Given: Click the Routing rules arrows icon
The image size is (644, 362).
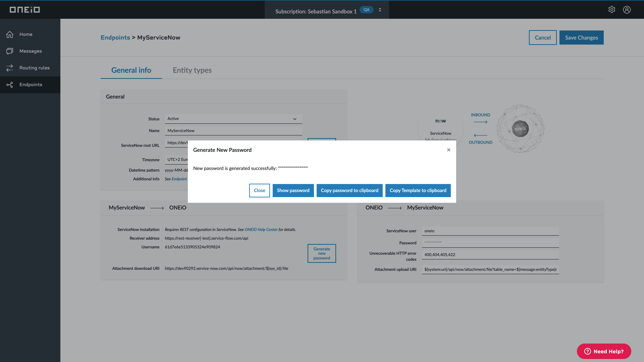Looking at the screenshot, I should tap(10, 68).
